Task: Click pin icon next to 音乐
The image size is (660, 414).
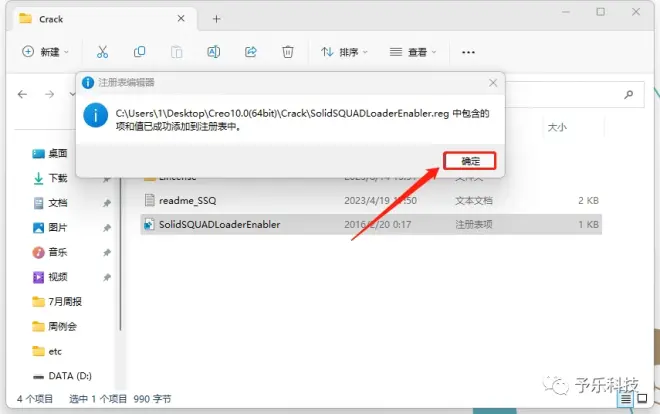Action: pos(107,252)
